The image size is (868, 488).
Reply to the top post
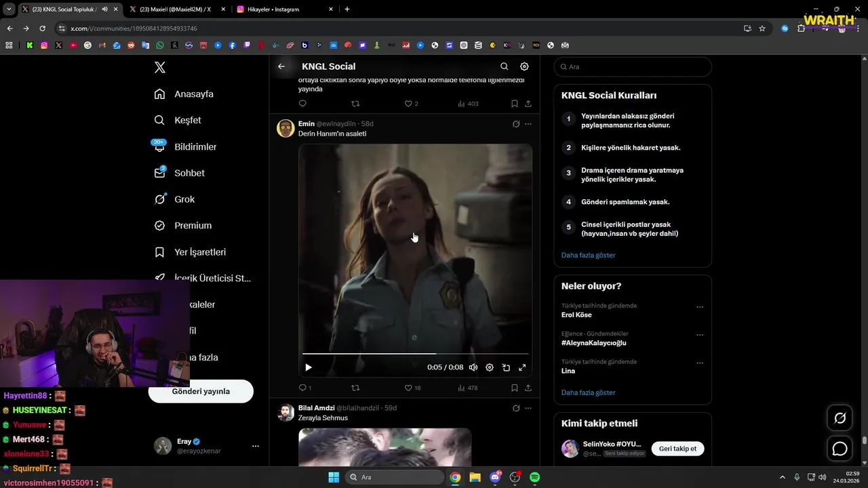(302, 104)
